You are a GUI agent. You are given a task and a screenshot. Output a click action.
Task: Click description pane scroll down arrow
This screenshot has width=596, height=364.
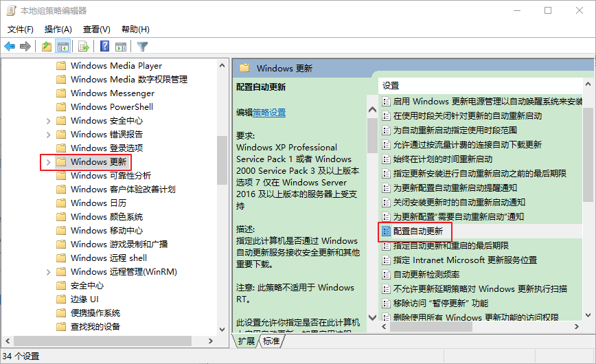pyautogui.click(x=372, y=317)
